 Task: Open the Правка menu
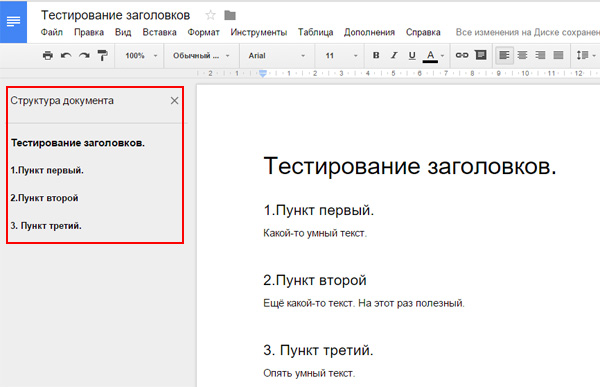[89, 33]
